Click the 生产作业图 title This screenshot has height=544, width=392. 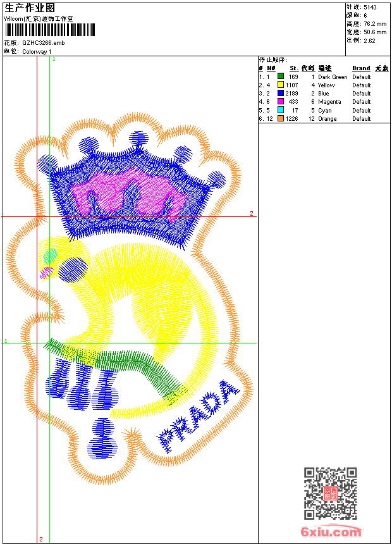point(30,8)
